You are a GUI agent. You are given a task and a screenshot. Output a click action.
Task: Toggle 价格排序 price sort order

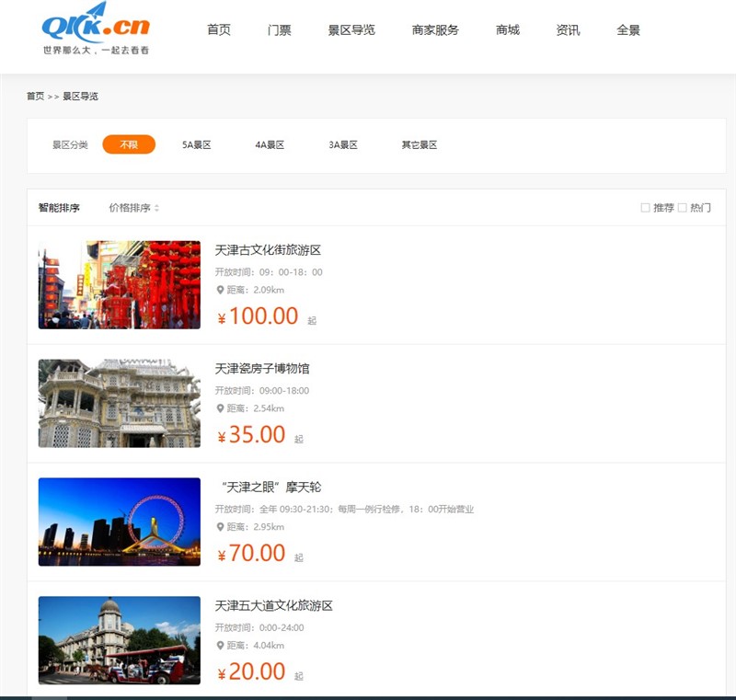[x=133, y=208]
